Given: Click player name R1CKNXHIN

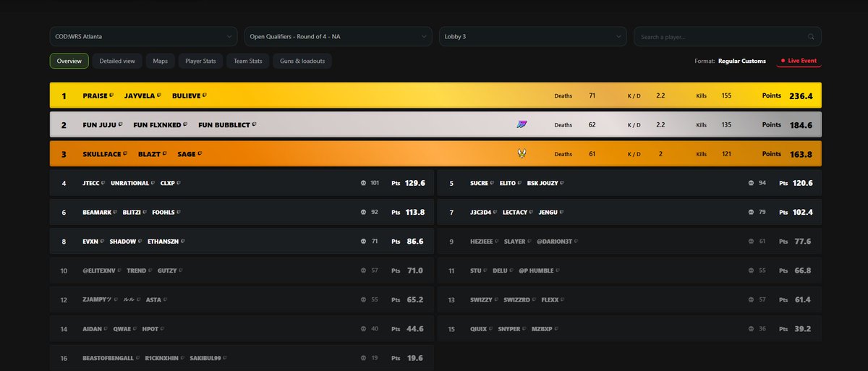Looking at the screenshot, I should click(163, 358).
